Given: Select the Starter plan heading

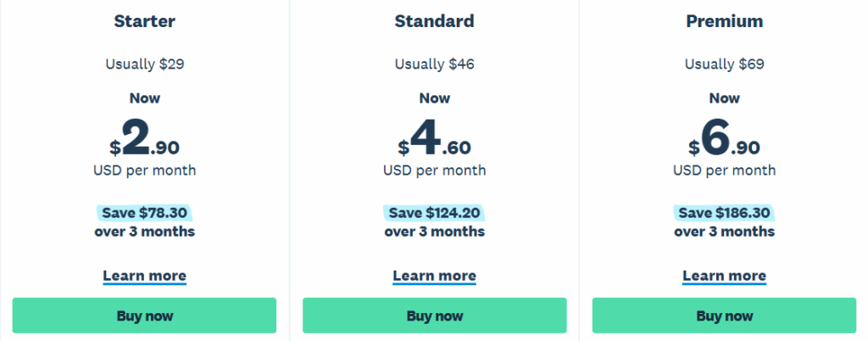Looking at the screenshot, I should click(144, 21).
